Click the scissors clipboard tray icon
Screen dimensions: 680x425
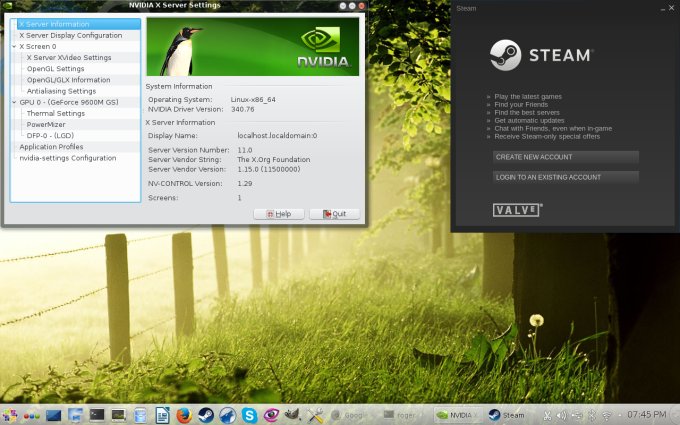(x=547, y=415)
